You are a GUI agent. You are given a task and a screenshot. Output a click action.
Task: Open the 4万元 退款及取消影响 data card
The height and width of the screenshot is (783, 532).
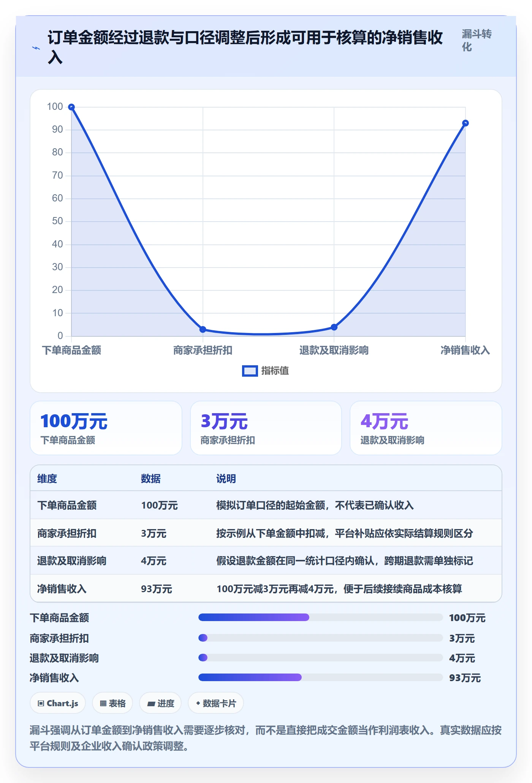tap(426, 428)
